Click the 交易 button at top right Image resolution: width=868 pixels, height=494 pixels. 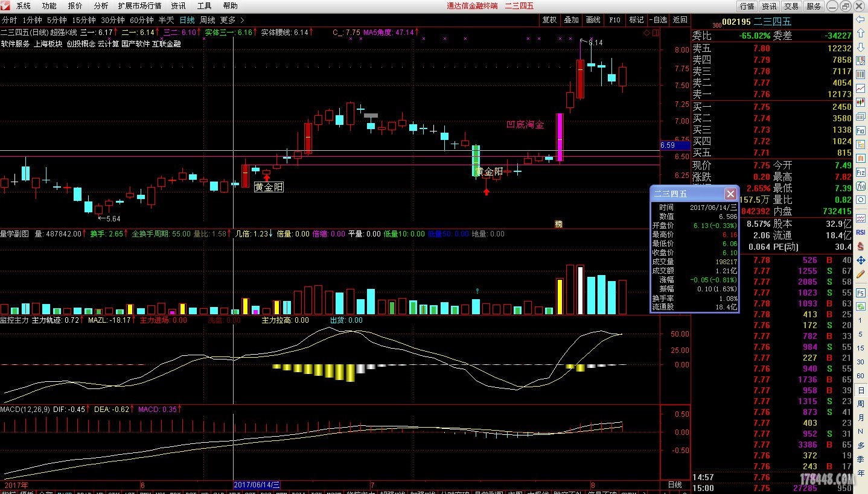(791, 6)
